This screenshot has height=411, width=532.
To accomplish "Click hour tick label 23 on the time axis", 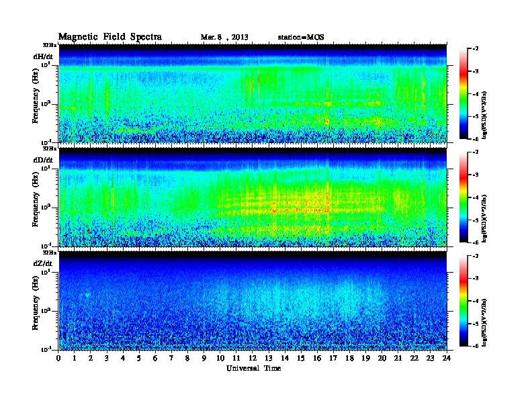I will coord(431,358).
